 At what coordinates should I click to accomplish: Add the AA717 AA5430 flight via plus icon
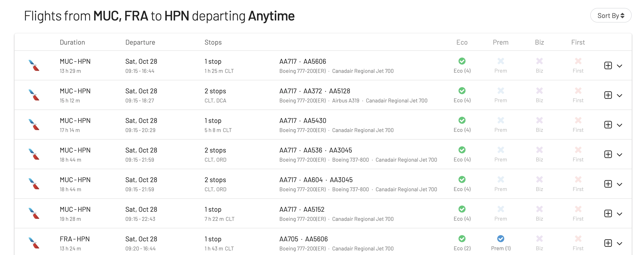[608, 125]
